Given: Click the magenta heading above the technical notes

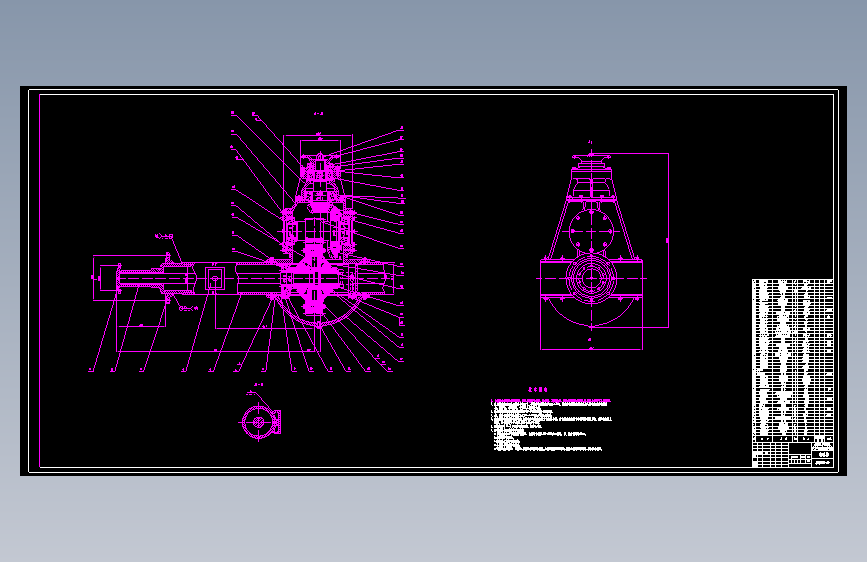Looking at the screenshot, I should pyautogui.click(x=537, y=390).
